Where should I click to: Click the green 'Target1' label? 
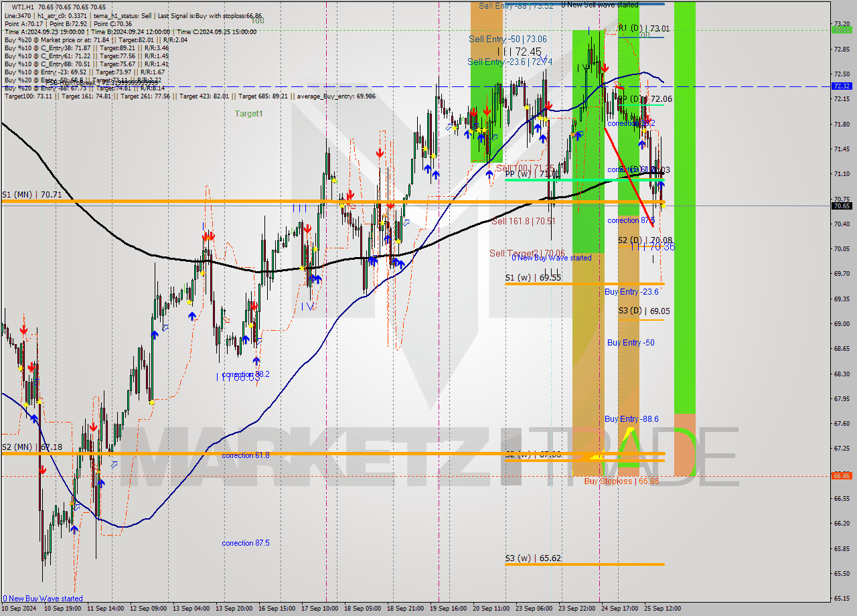[248, 114]
